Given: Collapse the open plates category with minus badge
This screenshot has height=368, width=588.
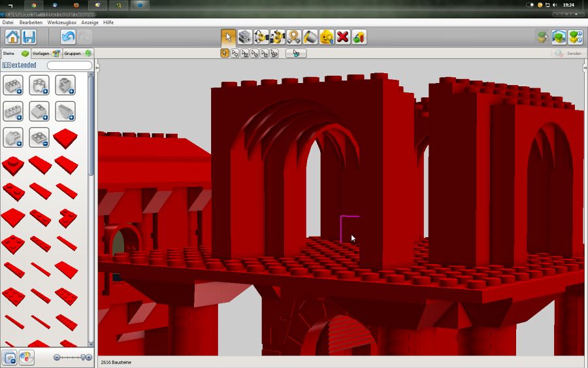Looking at the screenshot, I should point(39,137).
